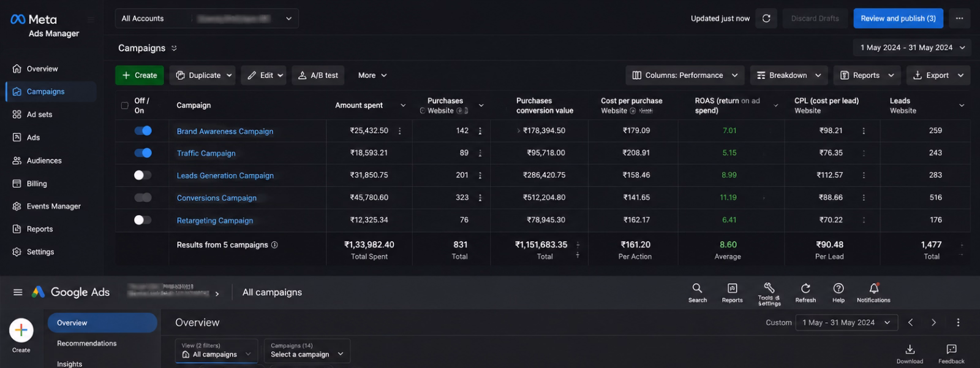Image resolution: width=980 pixels, height=368 pixels.
Task: Toggle on Retargeting Campaign
Action: point(143,220)
